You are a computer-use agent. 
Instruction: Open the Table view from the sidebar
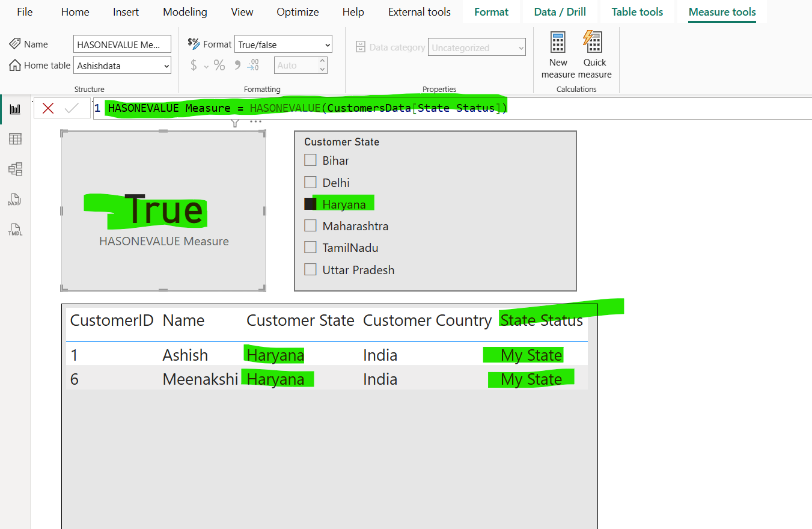point(15,139)
